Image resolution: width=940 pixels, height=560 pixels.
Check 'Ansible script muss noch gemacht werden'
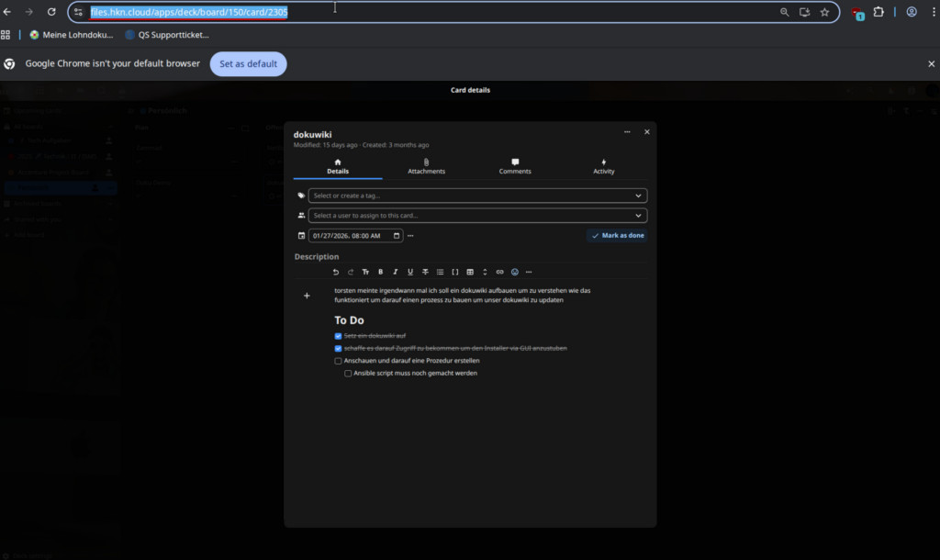(x=348, y=374)
